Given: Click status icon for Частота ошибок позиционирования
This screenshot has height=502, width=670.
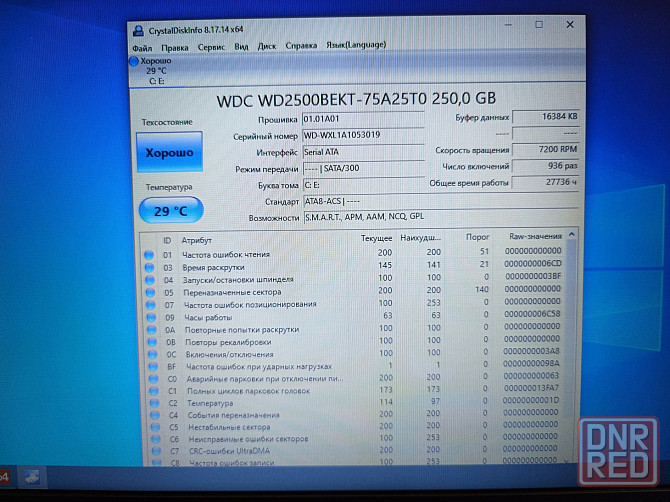Looking at the screenshot, I should (150, 305).
